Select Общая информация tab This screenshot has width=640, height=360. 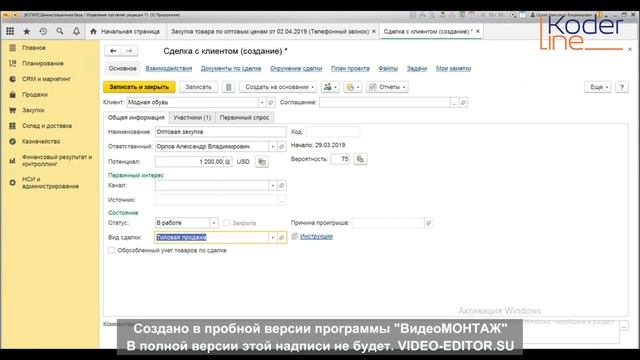(x=136, y=118)
